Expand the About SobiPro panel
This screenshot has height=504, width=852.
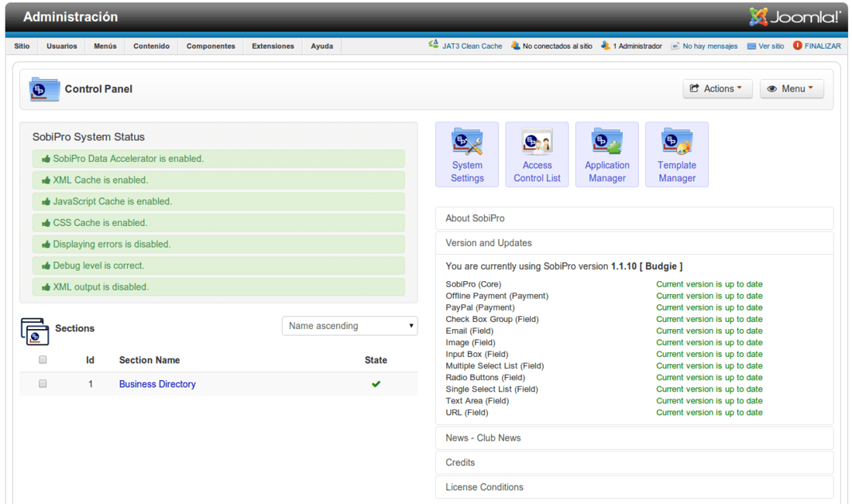(634, 218)
